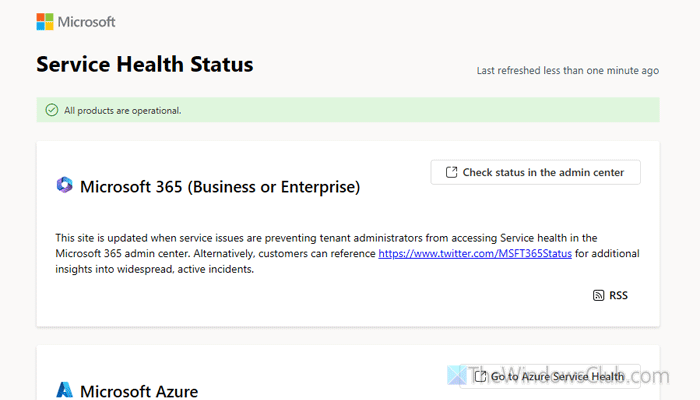
Task: Click the RSS feed icon
Action: point(598,296)
